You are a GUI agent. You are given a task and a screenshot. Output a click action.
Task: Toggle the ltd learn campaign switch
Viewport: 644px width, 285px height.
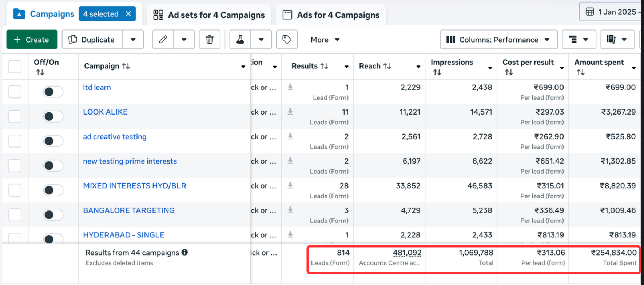tap(53, 92)
